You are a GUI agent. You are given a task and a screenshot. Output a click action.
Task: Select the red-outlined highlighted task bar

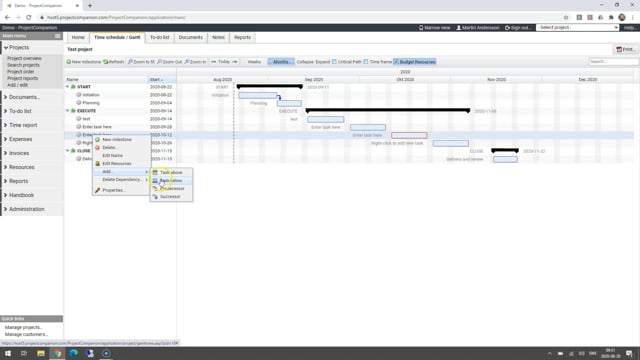tap(409, 135)
